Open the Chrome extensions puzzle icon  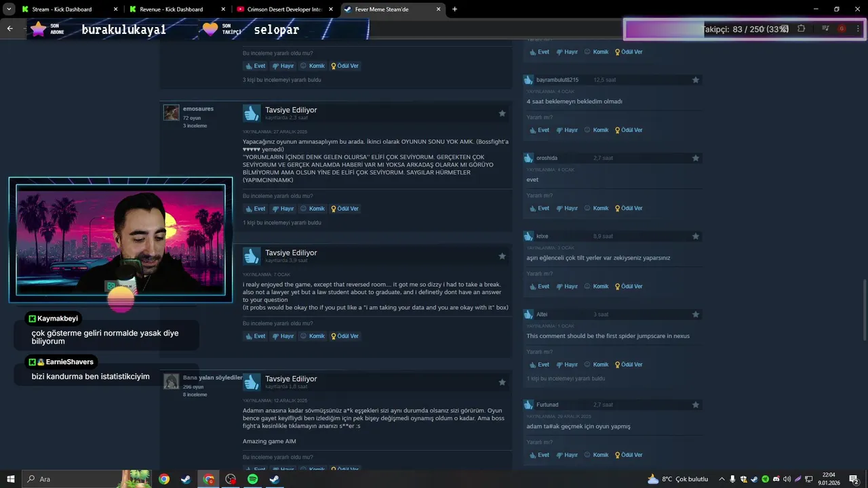point(801,28)
